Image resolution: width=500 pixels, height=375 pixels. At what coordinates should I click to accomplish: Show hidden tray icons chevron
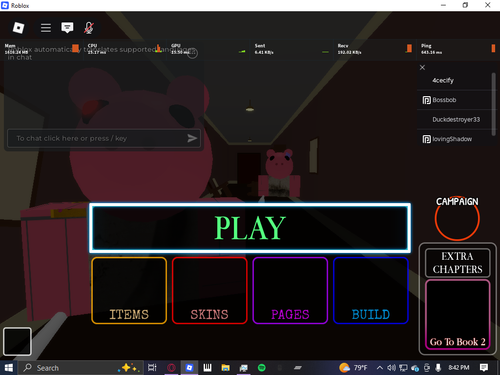379,368
